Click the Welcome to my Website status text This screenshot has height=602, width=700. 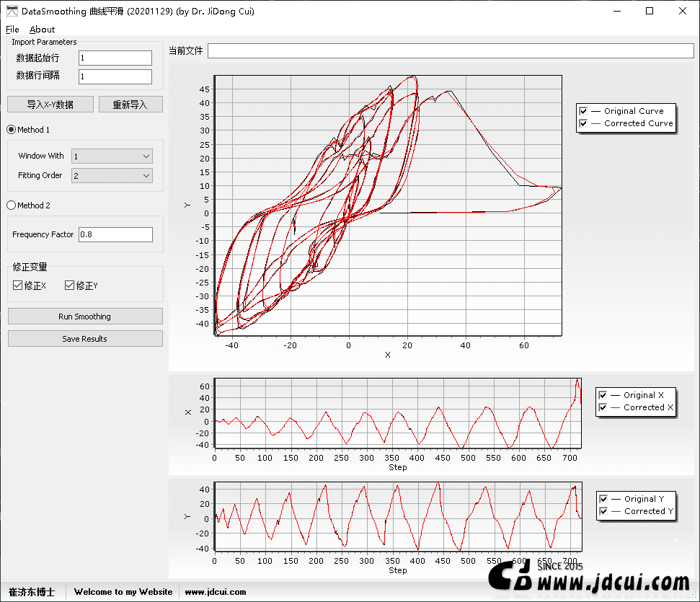click(123, 592)
